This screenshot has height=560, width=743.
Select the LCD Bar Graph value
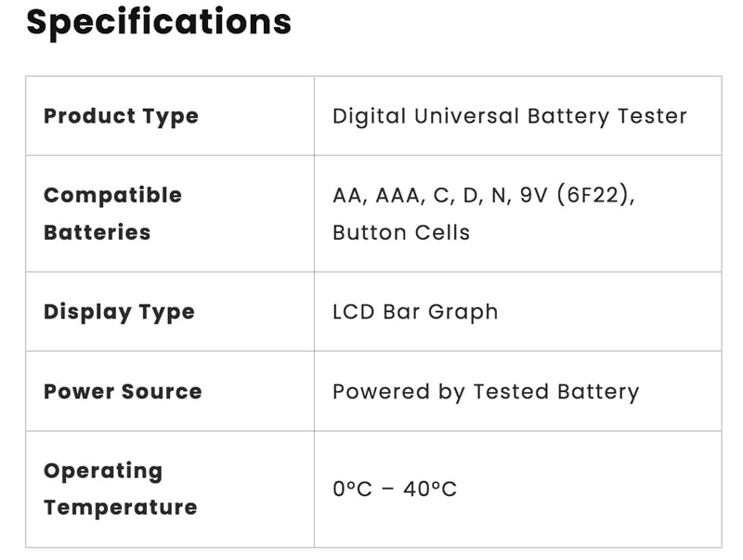415,311
